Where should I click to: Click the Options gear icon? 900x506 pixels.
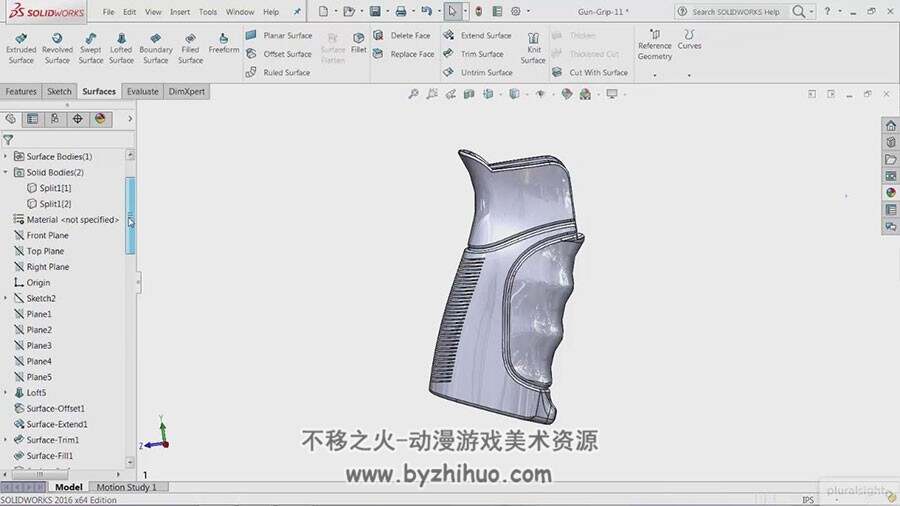pyautogui.click(x=516, y=11)
